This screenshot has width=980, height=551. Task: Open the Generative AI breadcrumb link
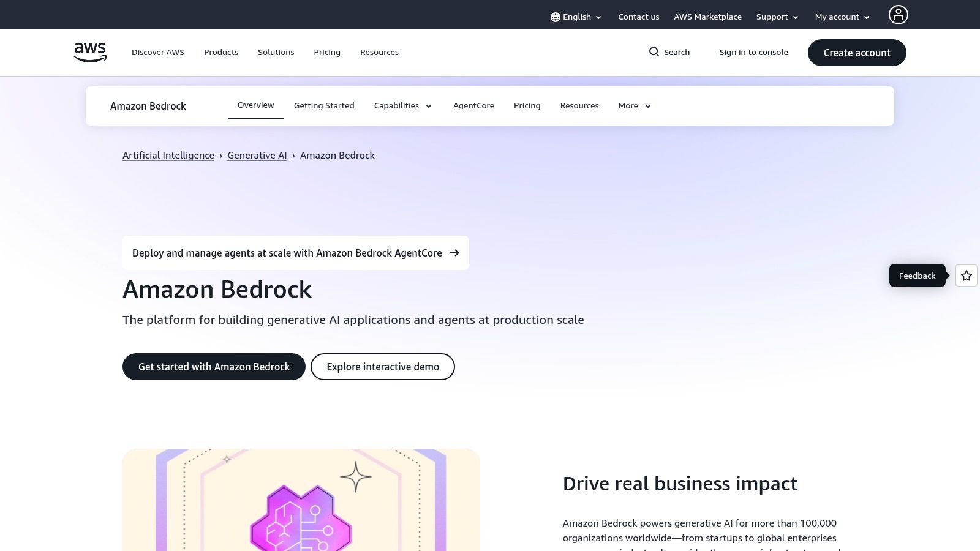[257, 155]
